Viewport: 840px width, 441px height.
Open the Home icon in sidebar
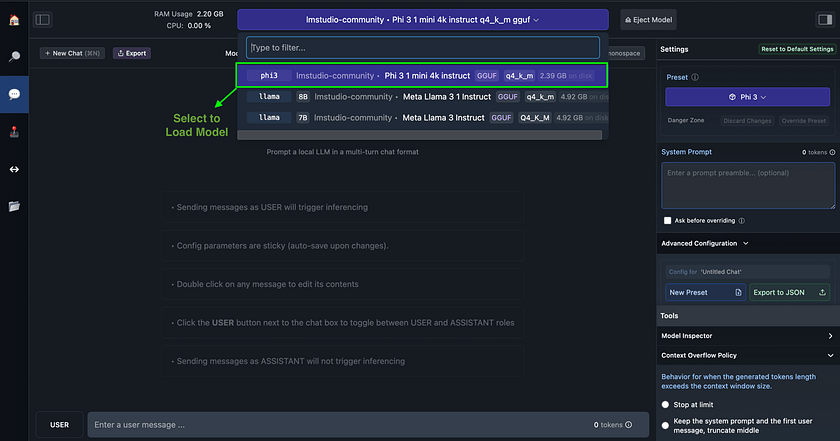(14, 20)
